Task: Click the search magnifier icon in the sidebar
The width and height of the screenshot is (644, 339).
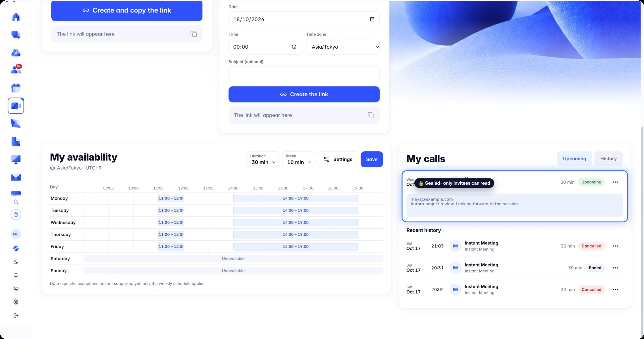Action: (x=16, y=202)
